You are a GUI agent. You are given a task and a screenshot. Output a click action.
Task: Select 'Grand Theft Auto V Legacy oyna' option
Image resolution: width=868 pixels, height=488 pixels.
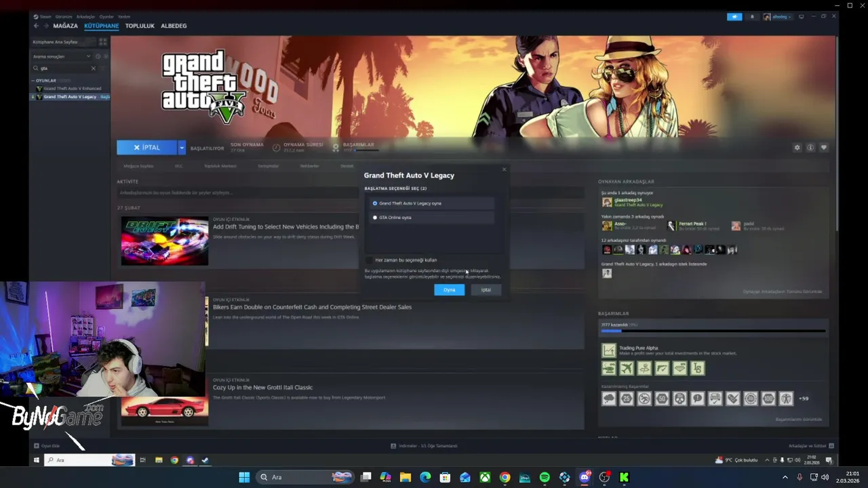tap(432, 203)
